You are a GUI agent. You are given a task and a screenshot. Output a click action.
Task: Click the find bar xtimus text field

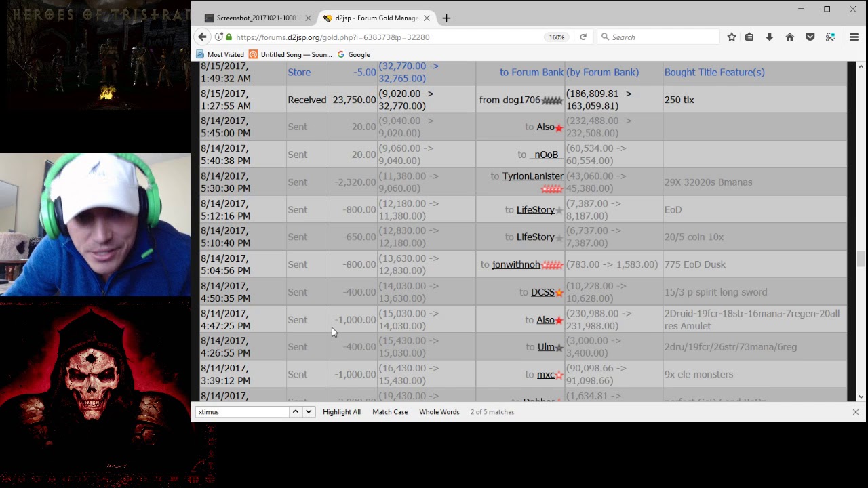click(242, 412)
